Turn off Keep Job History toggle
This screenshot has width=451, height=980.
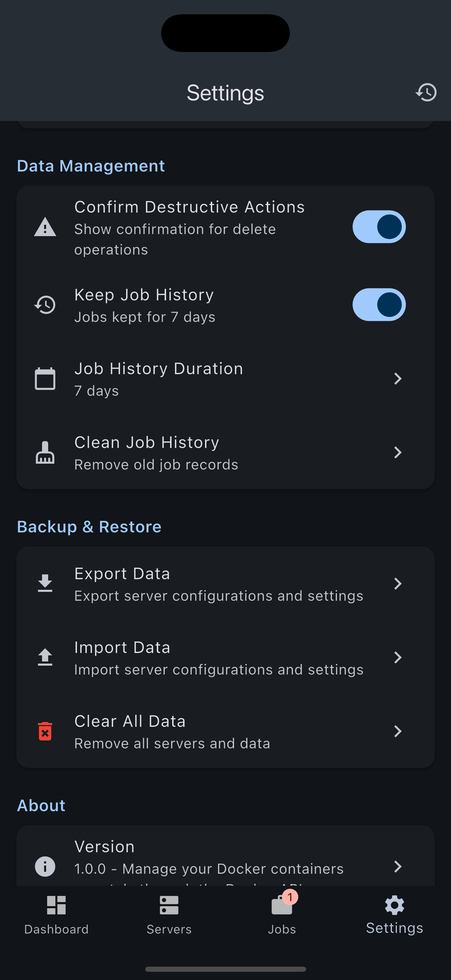point(379,305)
